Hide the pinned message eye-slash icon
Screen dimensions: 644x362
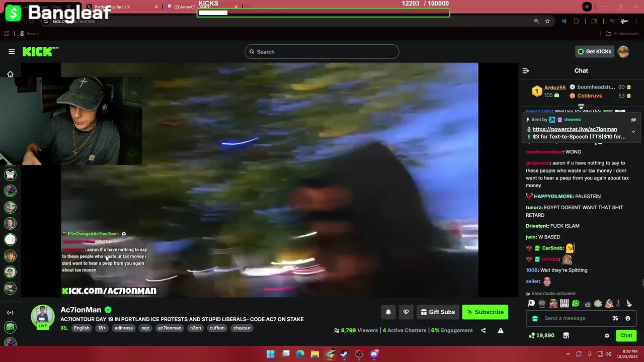tap(633, 120)
